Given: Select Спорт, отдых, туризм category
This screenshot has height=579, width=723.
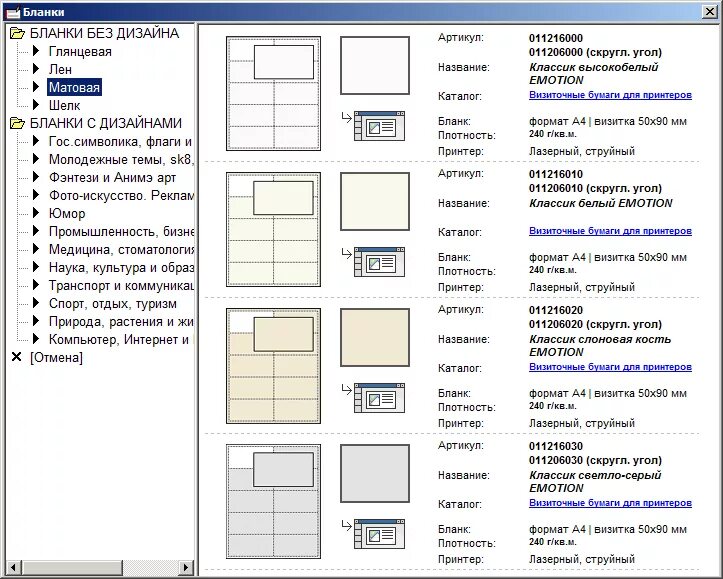Looking at the screenshot, I should (113, 303).
